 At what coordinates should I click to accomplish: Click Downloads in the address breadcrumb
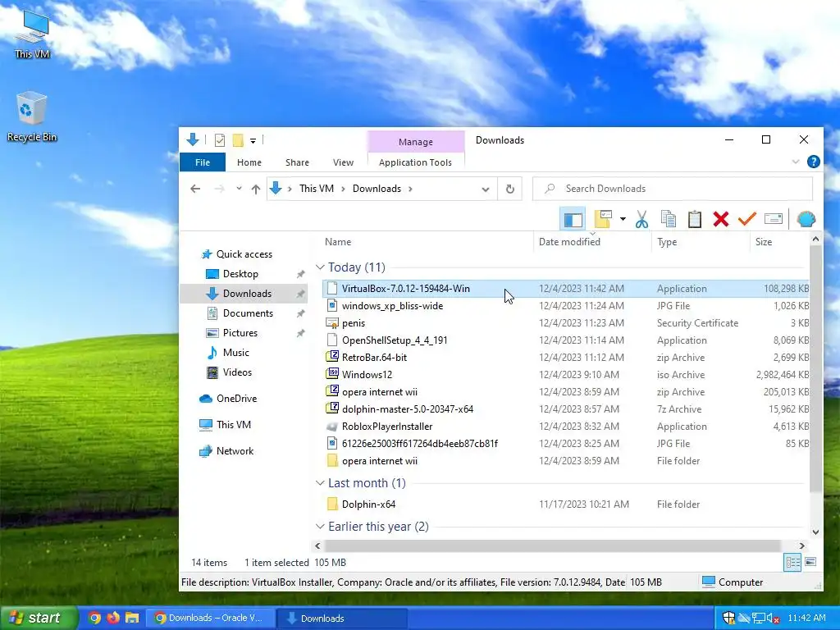coord(377,189)
